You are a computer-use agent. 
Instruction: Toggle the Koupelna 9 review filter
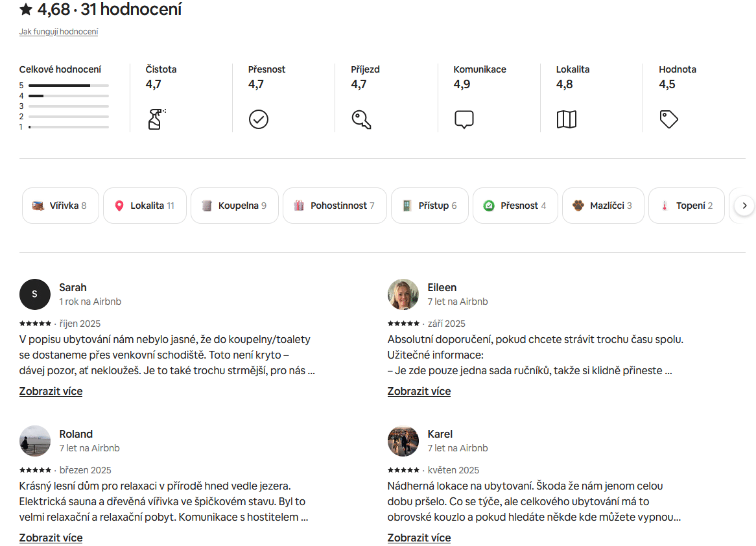point(234,206)
